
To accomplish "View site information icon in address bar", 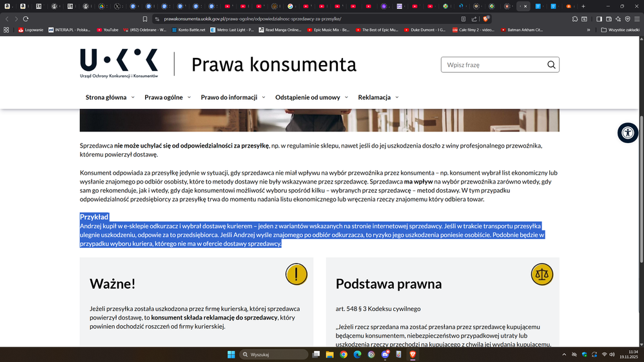I will point(157,19).
